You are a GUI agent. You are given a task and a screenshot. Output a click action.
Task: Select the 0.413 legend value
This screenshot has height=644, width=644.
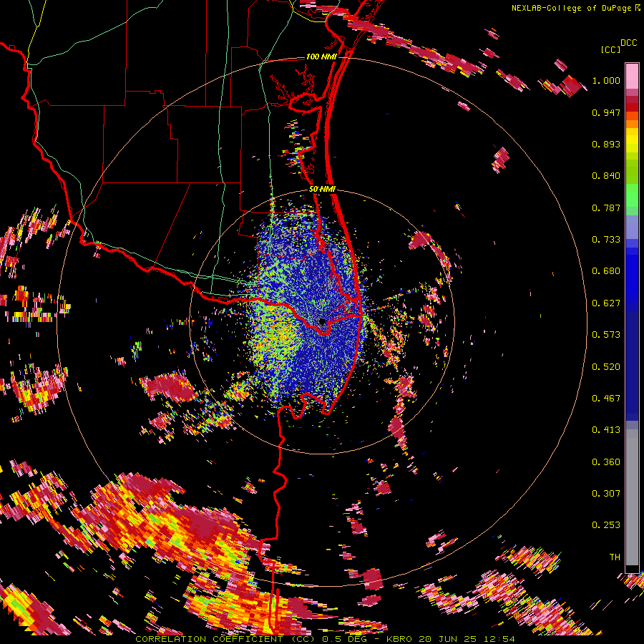606,430
